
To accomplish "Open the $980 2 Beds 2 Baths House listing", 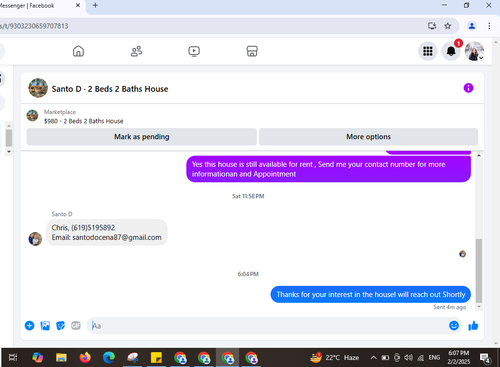I will 84,121.
